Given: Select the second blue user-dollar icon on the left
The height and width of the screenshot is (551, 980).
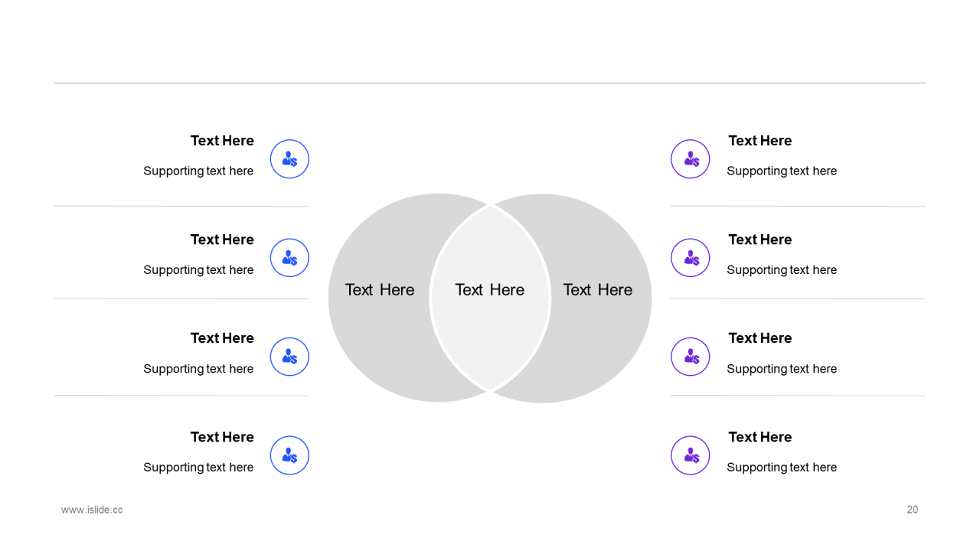Looking at the screenshot, I should [x=289, y=258].
